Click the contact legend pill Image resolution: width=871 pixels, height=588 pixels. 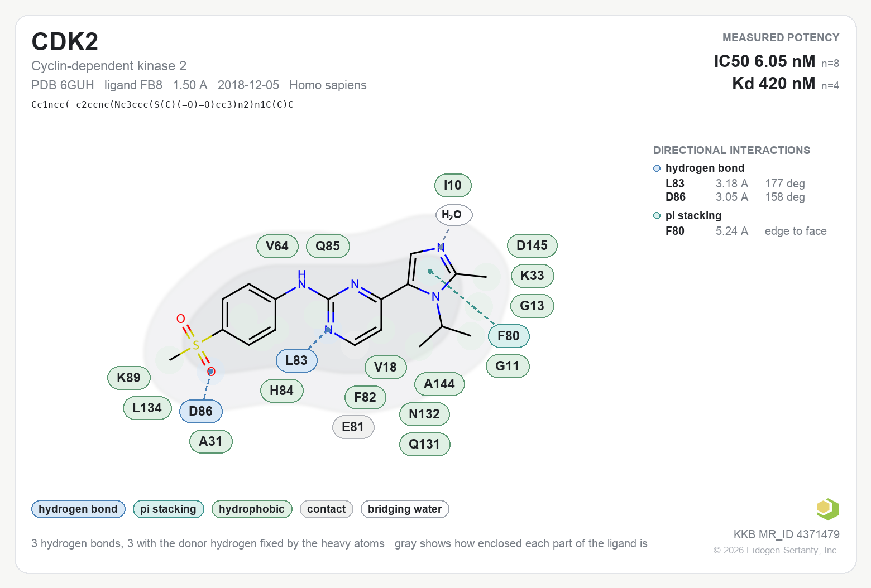(327, 509)
